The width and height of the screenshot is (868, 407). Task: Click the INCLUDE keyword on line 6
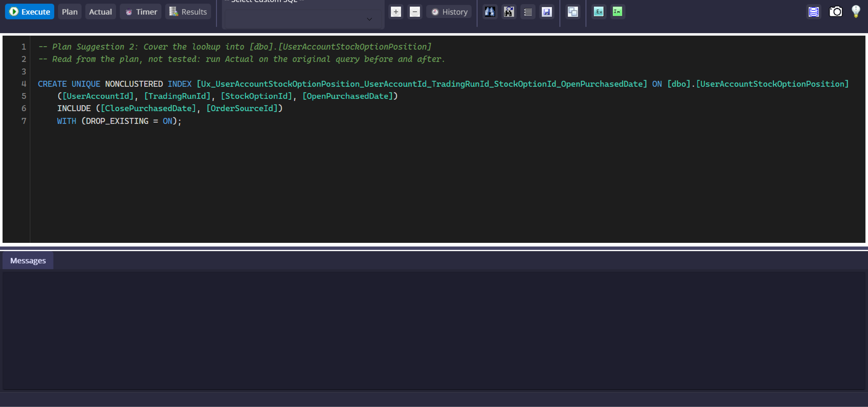74,108
